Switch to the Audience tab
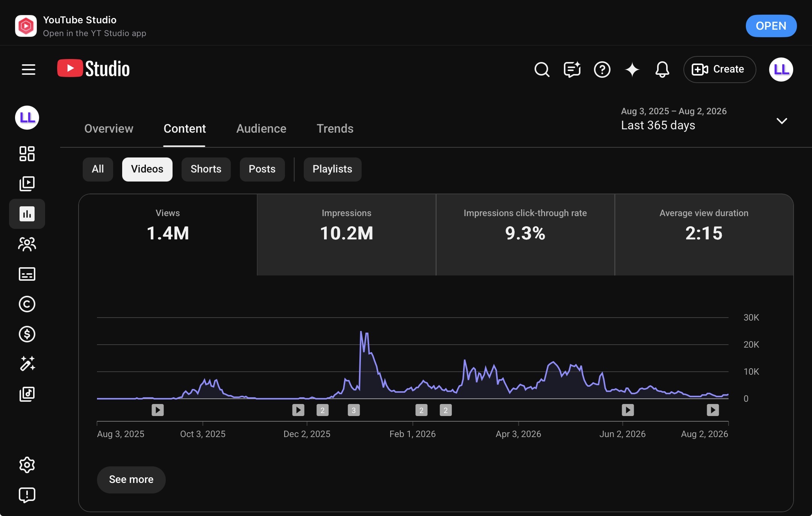The image size is (812, 516). tap(261, 129)
